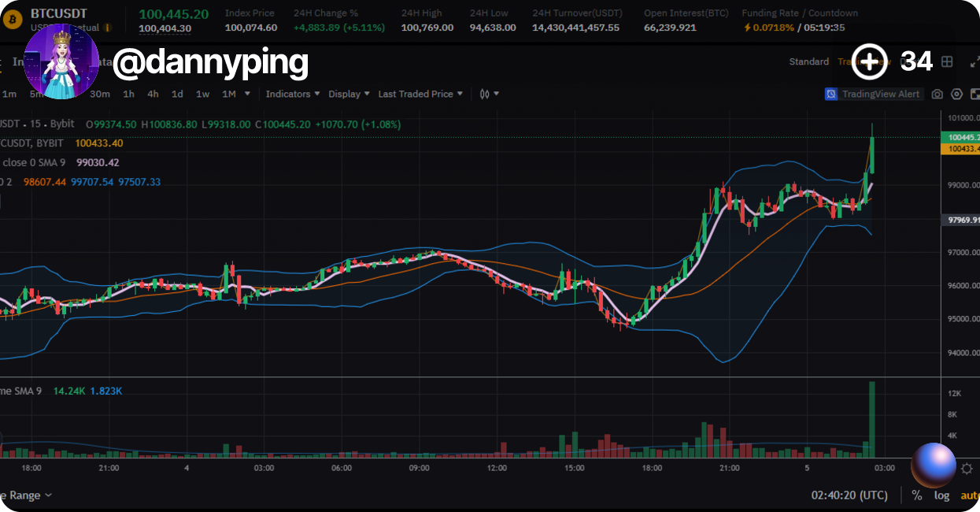Open the Last Traded Price dropdown
Image resolution: width=980 pixels, height=512 pixels.
[x=420, y=94]
